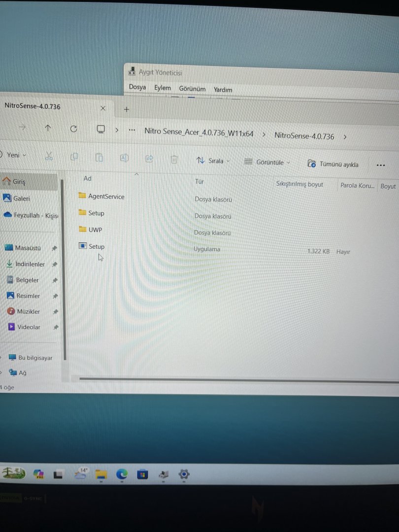
Task: Open Belgeler in sidebar
Action: point(22,280)
